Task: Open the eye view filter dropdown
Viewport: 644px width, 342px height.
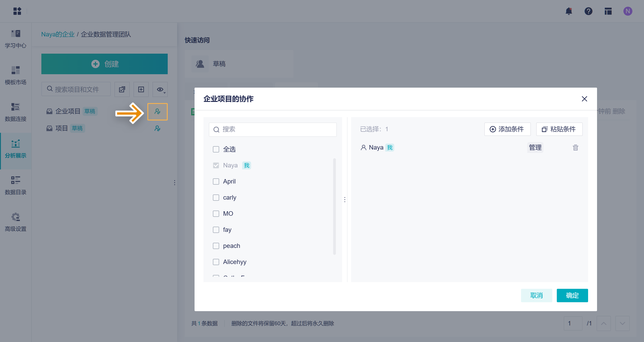Action: pos(160,89)
